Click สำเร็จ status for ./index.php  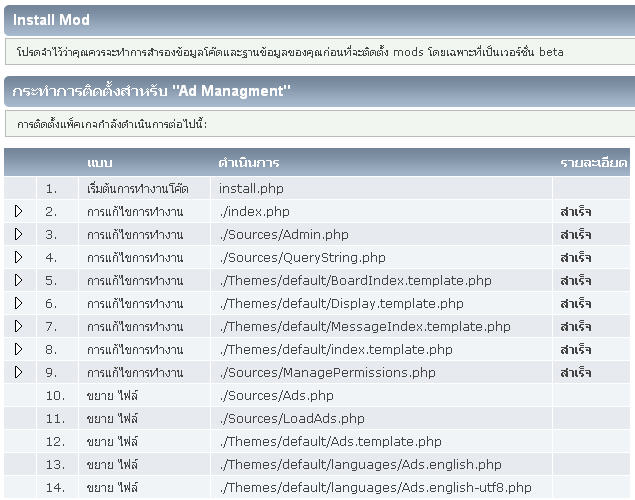(x=576, y=211)
